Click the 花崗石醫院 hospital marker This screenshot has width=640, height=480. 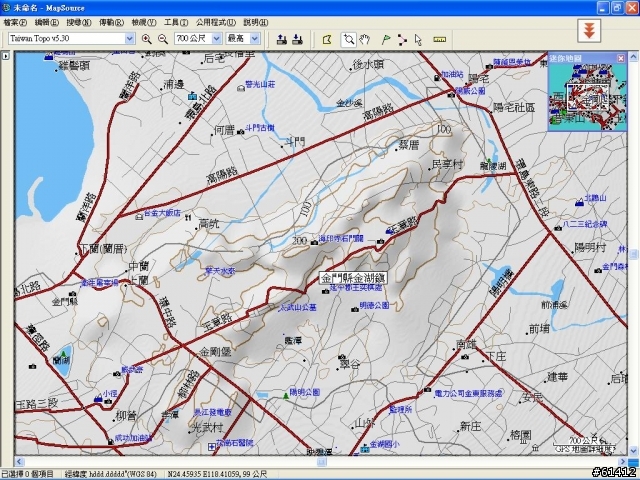[x=211, y=447]
